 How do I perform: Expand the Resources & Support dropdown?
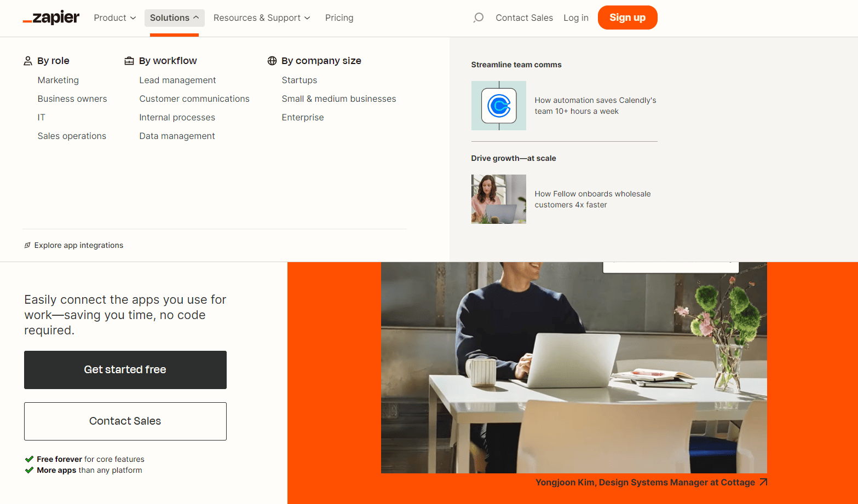262,18
